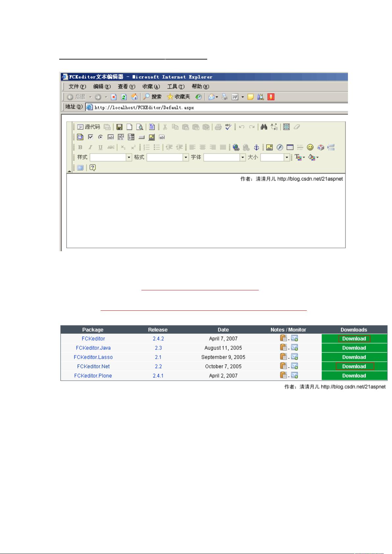Open the 收藏(A) menu

pos(151,86)
